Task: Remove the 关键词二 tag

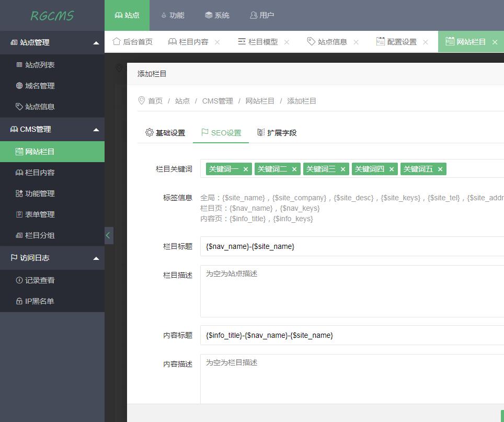Action: 294,169
